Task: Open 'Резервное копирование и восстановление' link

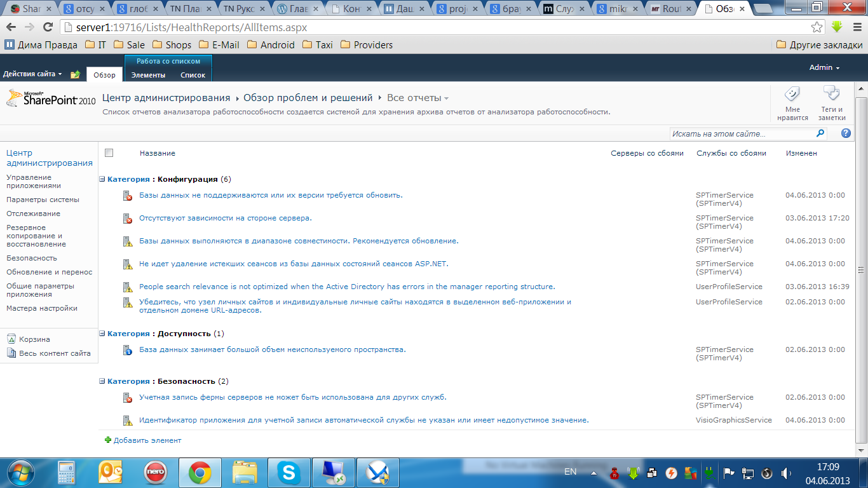Action: coord(36,236)
